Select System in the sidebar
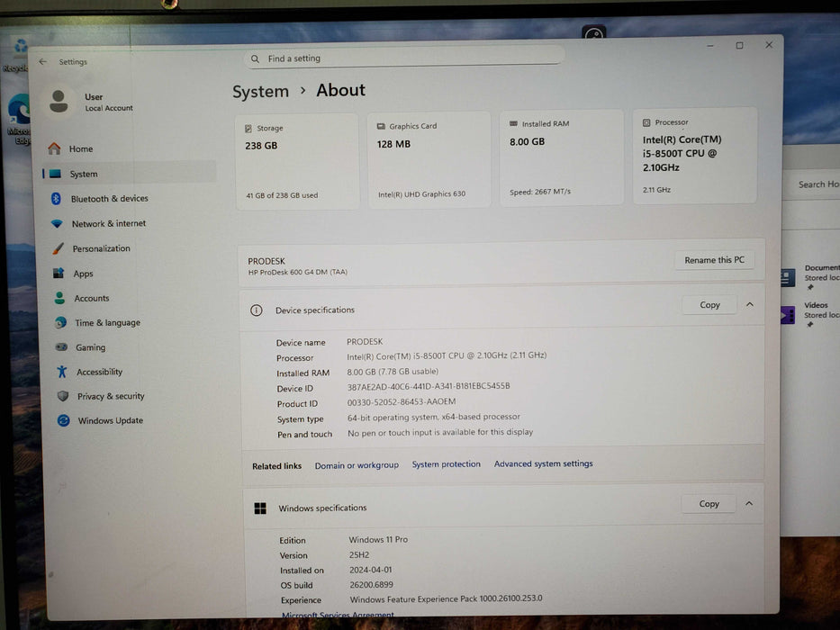This screenshot has width=840, height=630. (x=129, y=174)
